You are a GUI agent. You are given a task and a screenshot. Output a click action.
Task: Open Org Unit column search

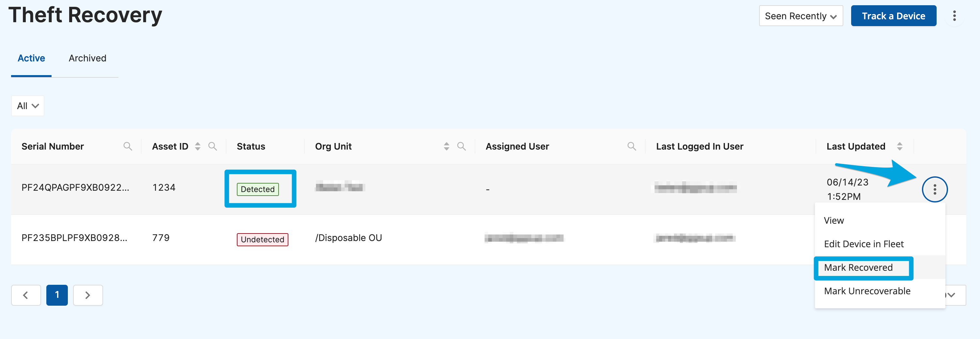click(461, 146)
